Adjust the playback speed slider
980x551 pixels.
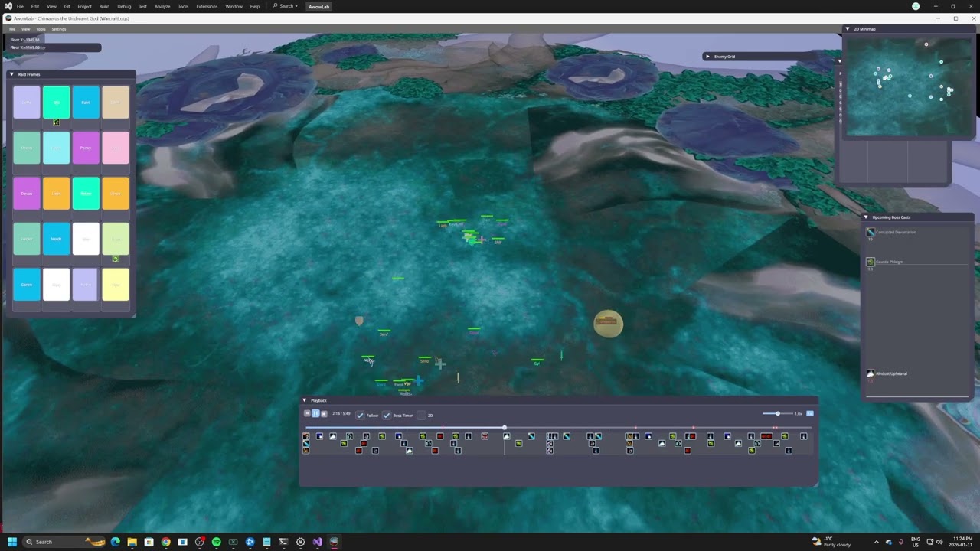pyautogui.click(x=777, y=414)
